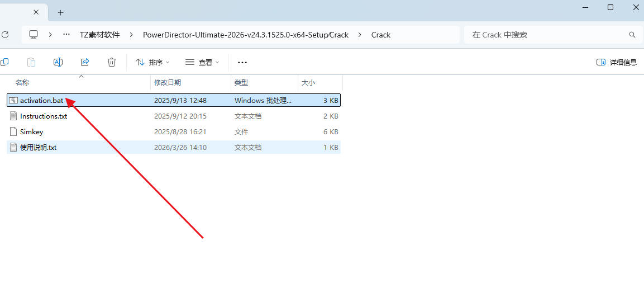The image size is (644, 287).
Task: Click the Windows 批处理 type cell
Action: coord(263,100)
